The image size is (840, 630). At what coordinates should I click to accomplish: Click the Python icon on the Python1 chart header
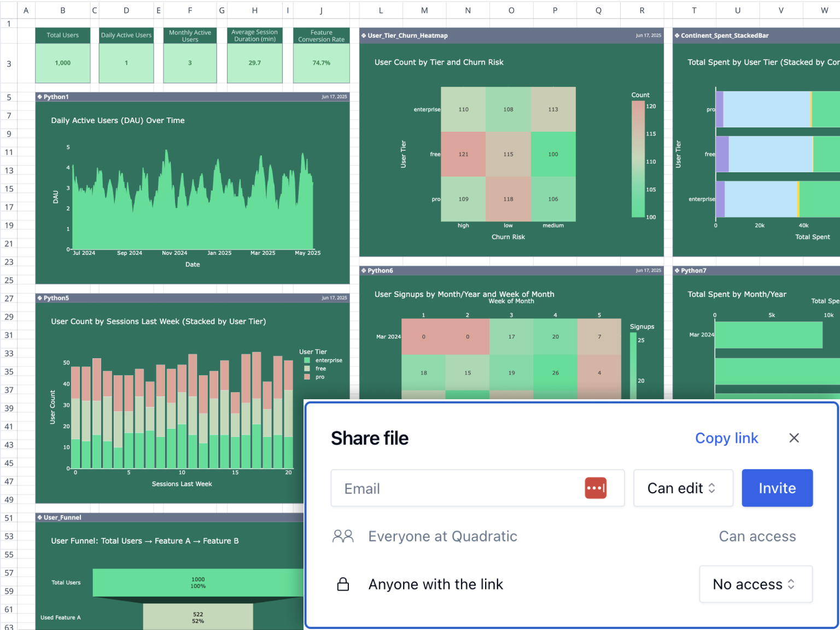tap(39, 97)
